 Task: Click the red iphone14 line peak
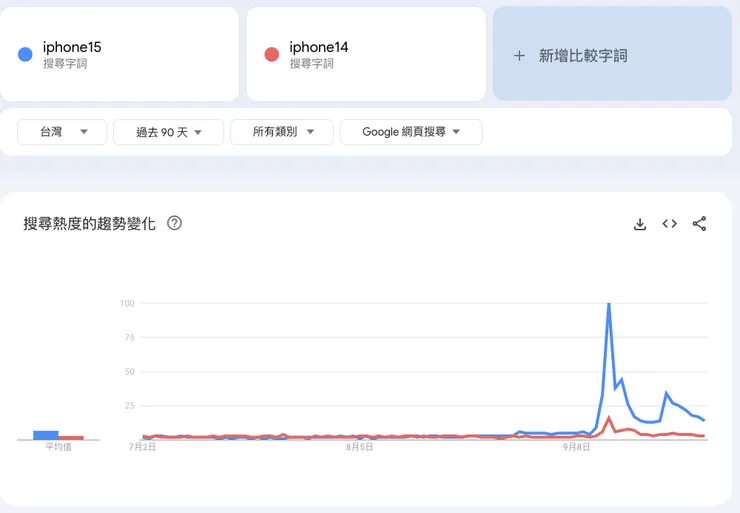coord(609,417)
